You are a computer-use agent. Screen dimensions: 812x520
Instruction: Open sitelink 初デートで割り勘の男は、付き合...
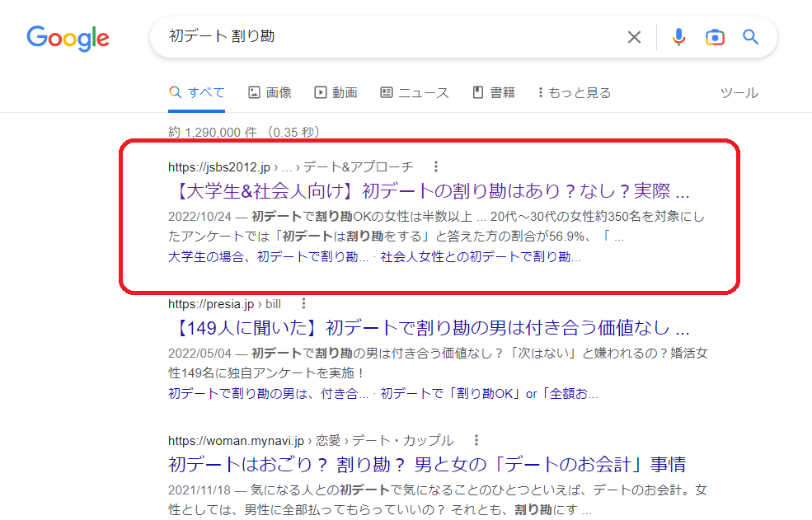click(268, 394)
